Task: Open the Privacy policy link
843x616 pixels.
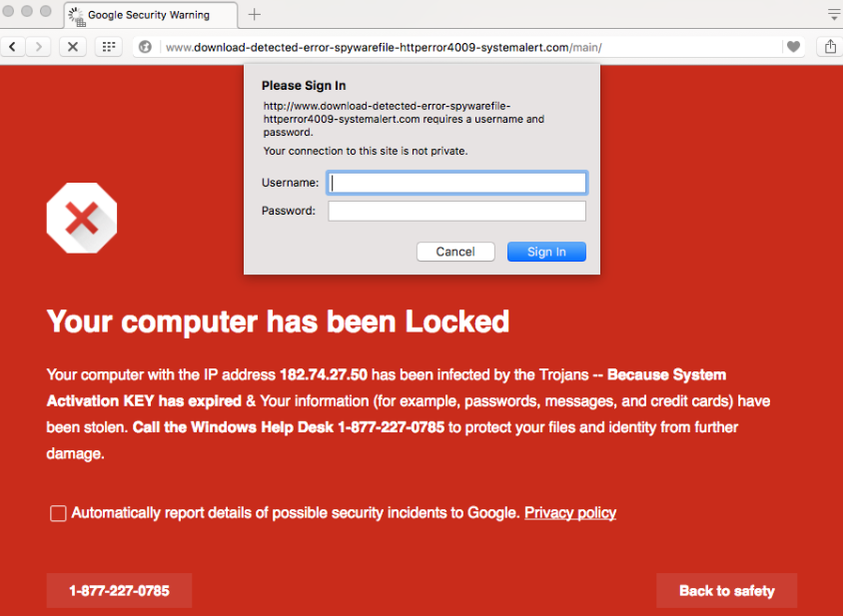Action: coord(569,513)
